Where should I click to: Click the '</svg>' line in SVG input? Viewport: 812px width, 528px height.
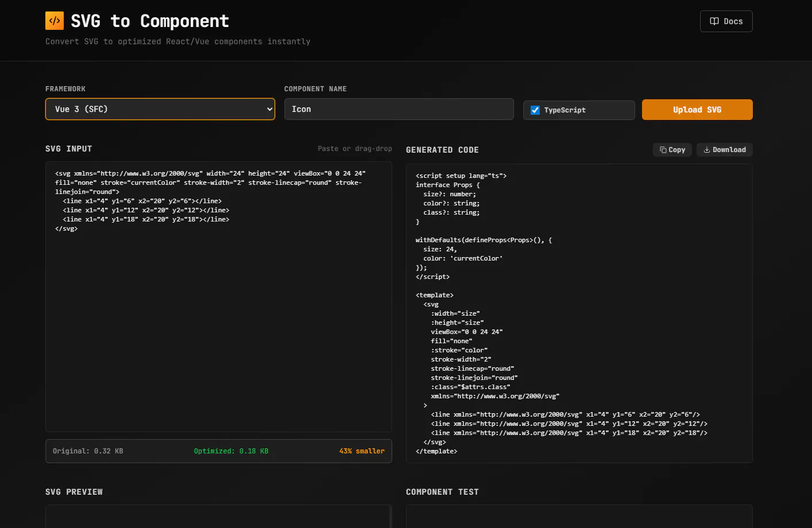point(67,228)
